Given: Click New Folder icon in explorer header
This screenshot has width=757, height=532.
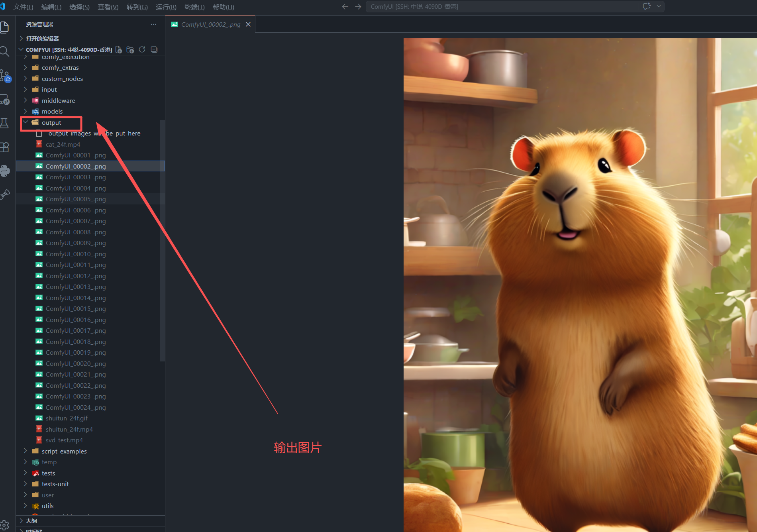Looking at the screenshot, I should tap(130, 50).
